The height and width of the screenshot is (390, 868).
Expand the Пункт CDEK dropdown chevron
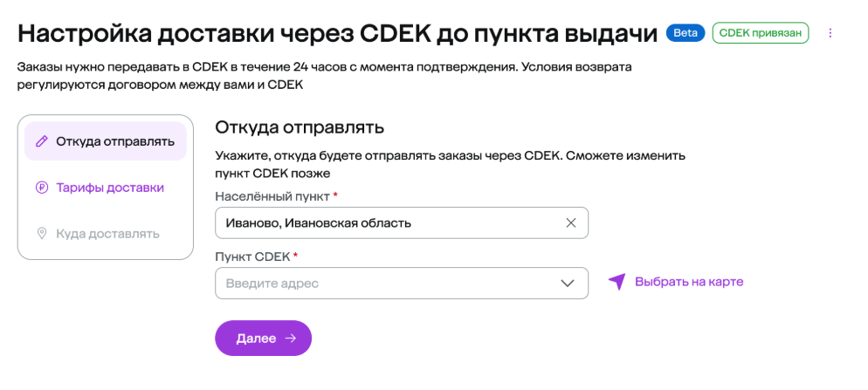[568, 283]
